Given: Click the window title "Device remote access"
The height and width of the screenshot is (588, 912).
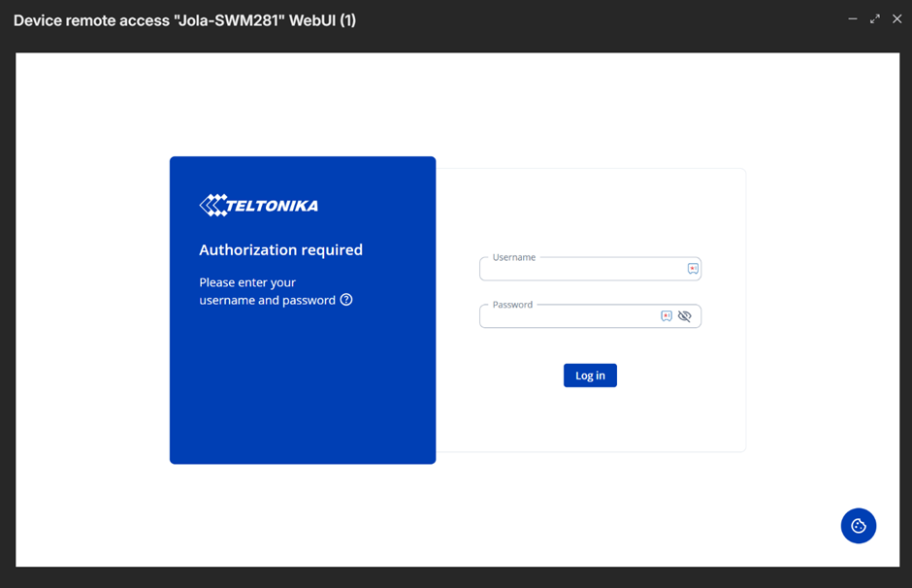Looking at the screenshot, I should (91, 20).
